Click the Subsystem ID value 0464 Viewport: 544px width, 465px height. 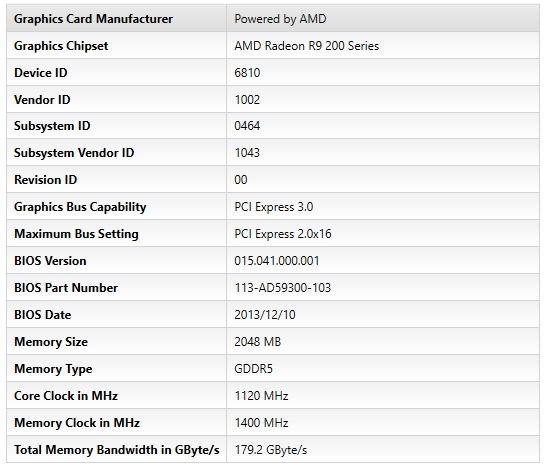pos(247,126)
